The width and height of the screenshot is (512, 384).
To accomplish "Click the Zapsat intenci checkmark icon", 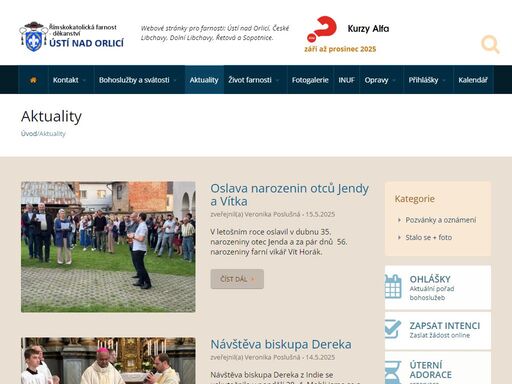I will [393, 329].
